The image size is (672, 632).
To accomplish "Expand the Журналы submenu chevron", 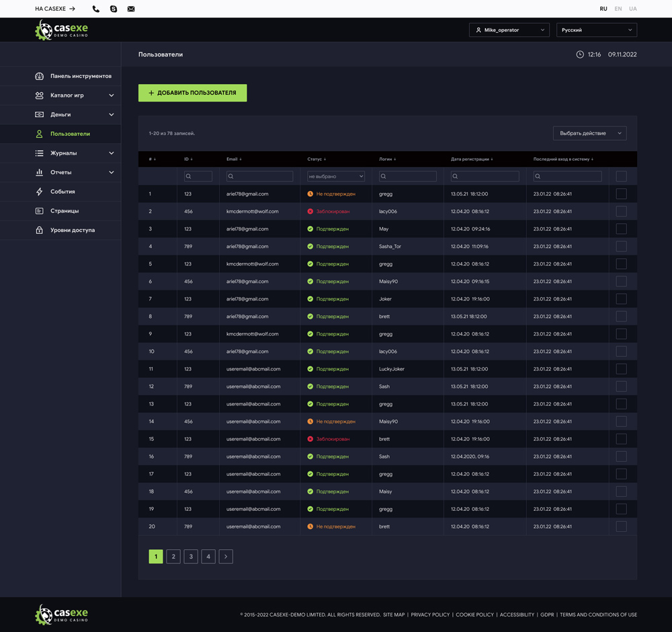I will coord(112,153).
